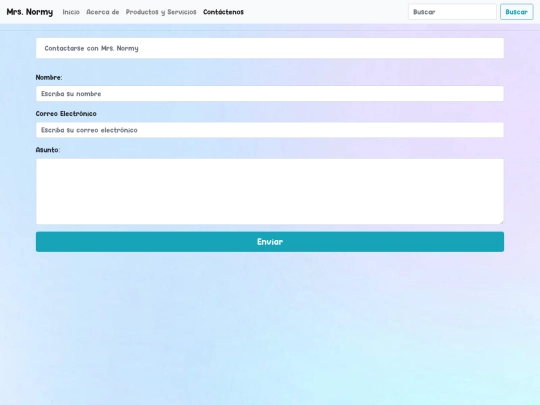Click the Correo Electrónico label

tap(66, 114)
